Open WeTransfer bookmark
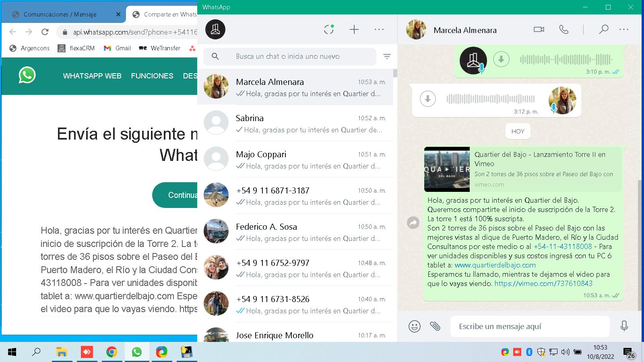Viewport: 644px width, 362px height. (x=160, y=48)
